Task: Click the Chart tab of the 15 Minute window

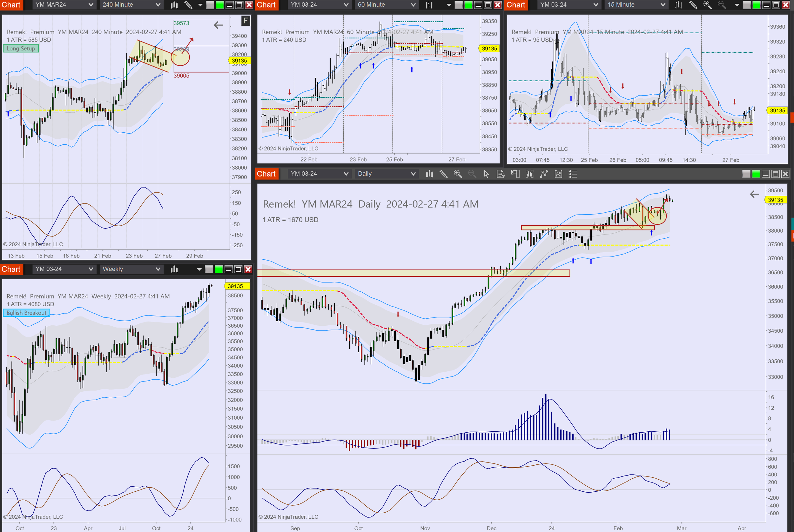Action: coord(516,5)
